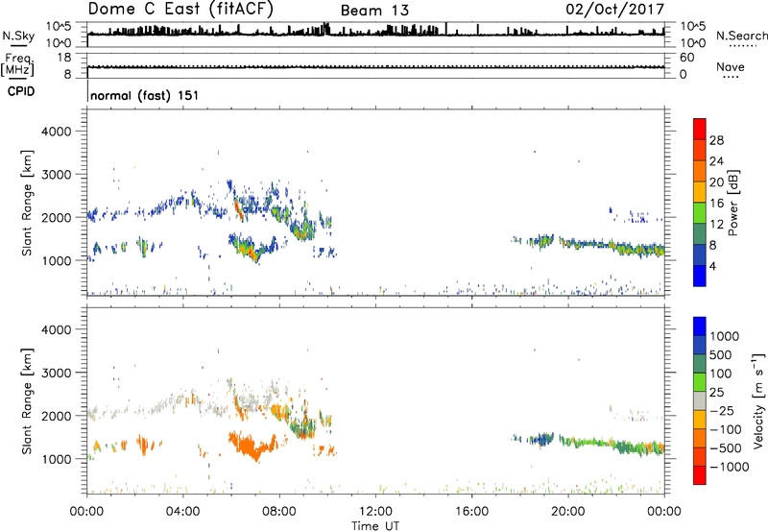Click the "12:00" time tick label
The width and height of the screenshot is (768, 532).
coord(375,512)
